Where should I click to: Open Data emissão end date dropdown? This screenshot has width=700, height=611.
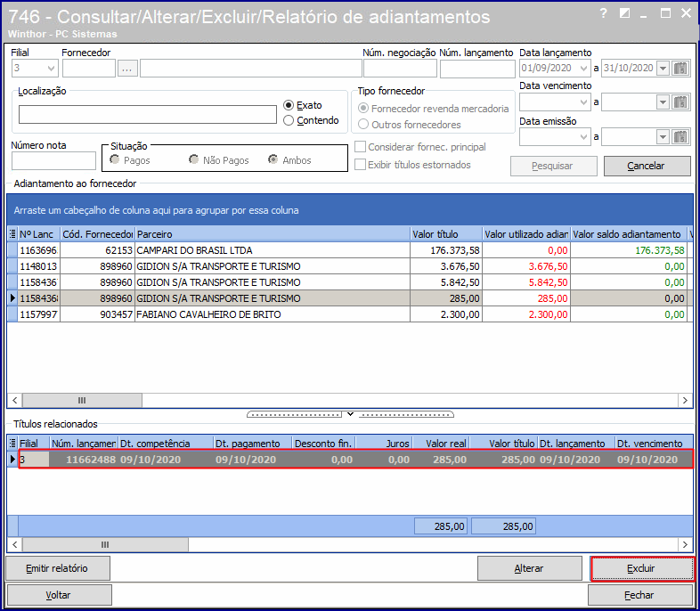[x=663, y=136]
